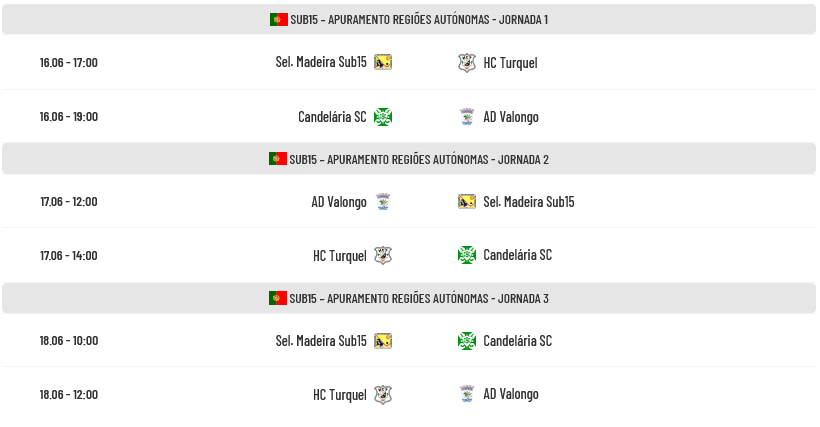Click HC Turquel crest in 18.06 12:00 match
Viewport: 820px width, 427px height.
pos(383,395)
